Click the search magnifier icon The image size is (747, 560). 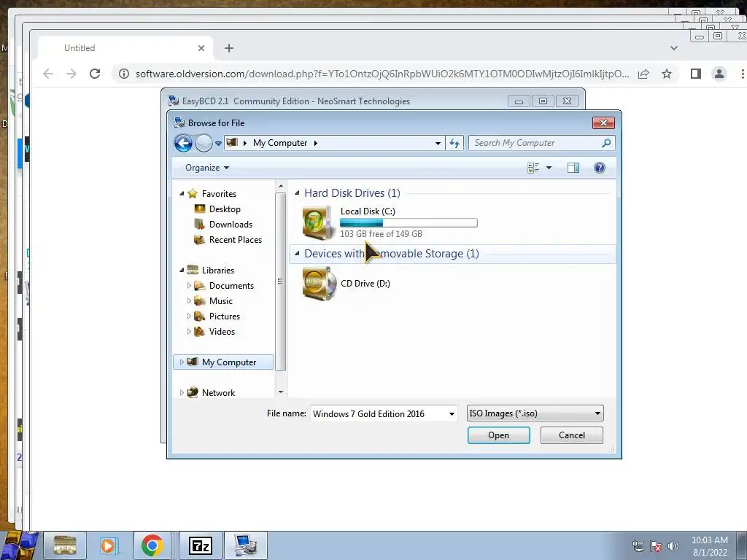pyautogui.click(x=606, y=143)
